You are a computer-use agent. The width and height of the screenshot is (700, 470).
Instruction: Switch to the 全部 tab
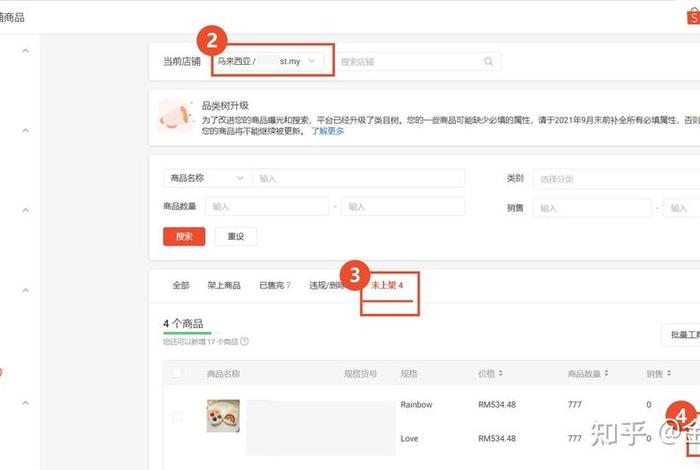181,285
